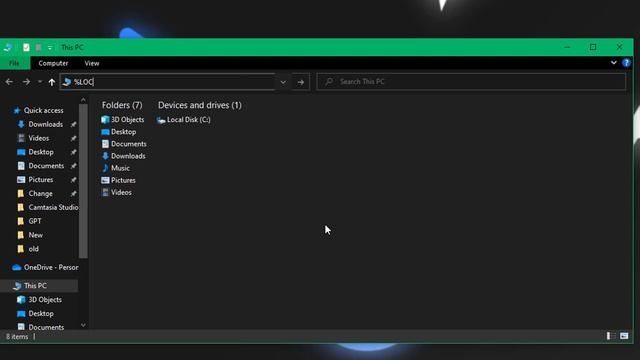Click the pin icon next to Videos

pos(73,138)
